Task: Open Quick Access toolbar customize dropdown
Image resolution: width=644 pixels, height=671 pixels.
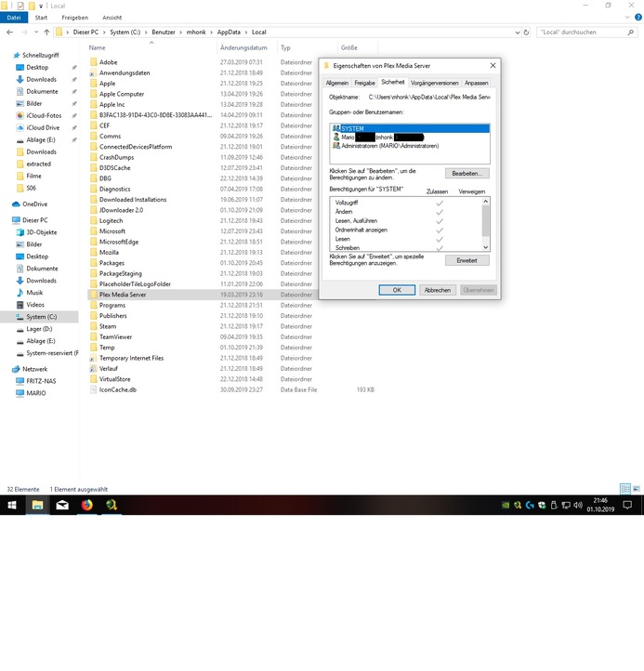Action: [x=41, y=6]
